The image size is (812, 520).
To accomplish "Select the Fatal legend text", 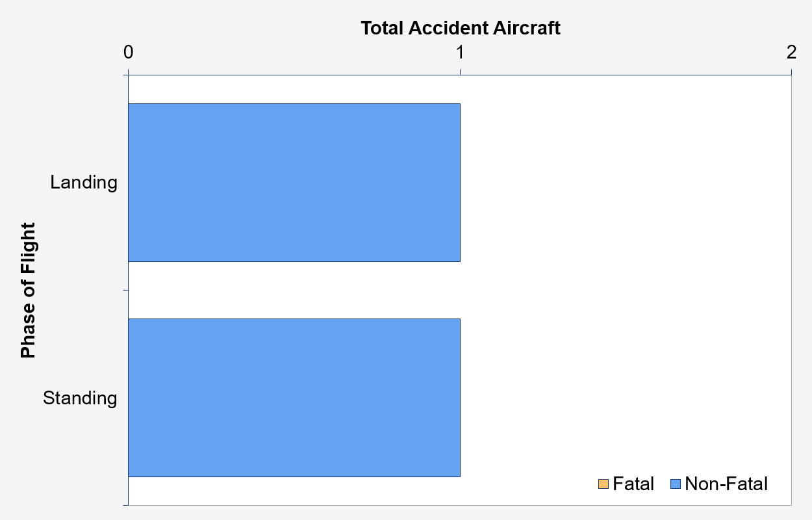I will click(633, 484).
